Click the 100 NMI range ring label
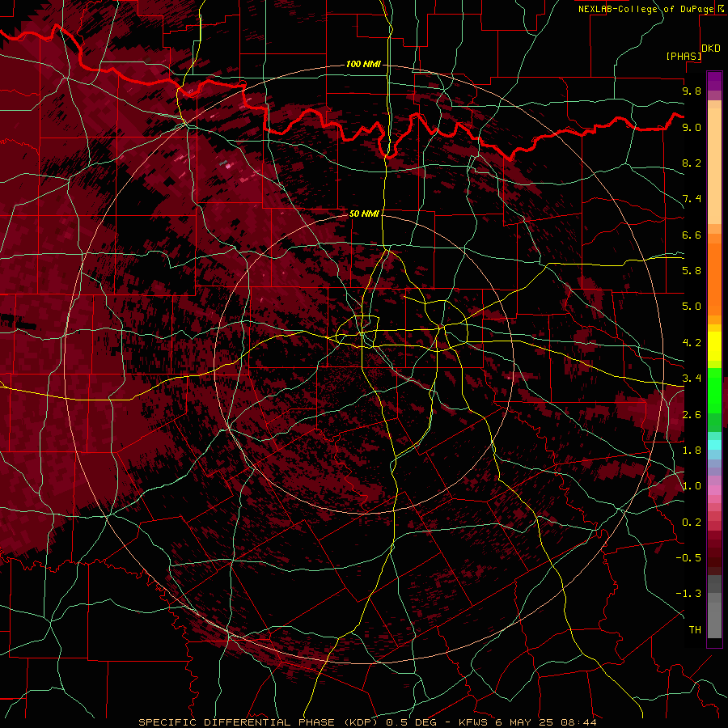Screen dimensions: 728x728 363,64
